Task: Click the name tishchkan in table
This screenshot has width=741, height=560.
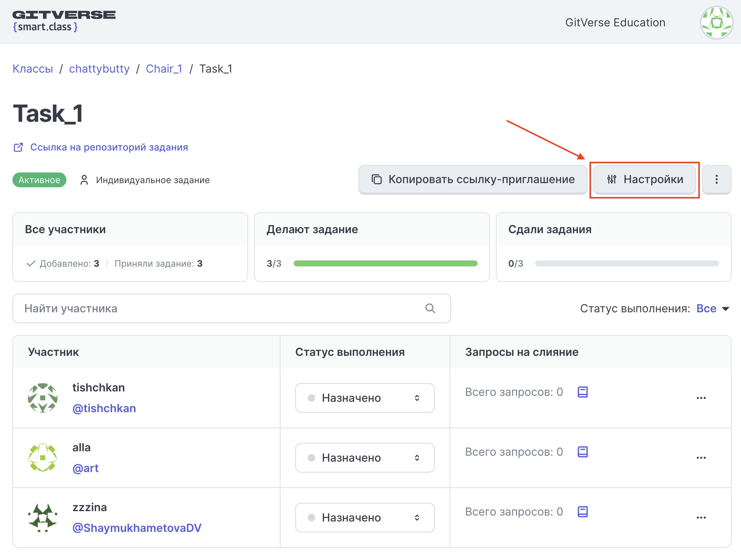Action: point(98,388)
